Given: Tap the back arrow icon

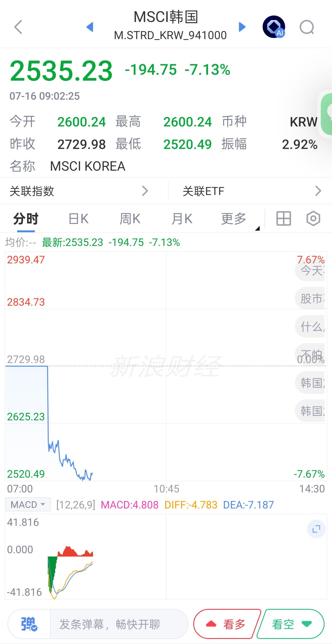Looking at the screenshot, I should (x=18, y=27).
